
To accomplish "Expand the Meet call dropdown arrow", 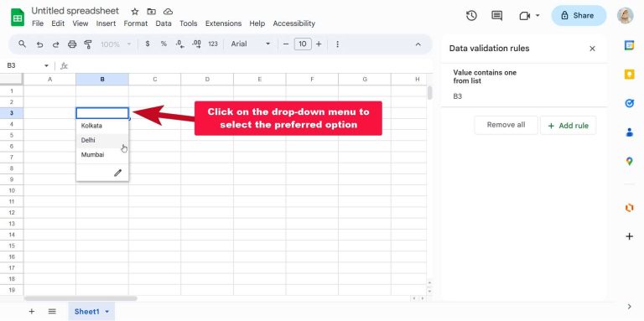I will pos(538,16).
